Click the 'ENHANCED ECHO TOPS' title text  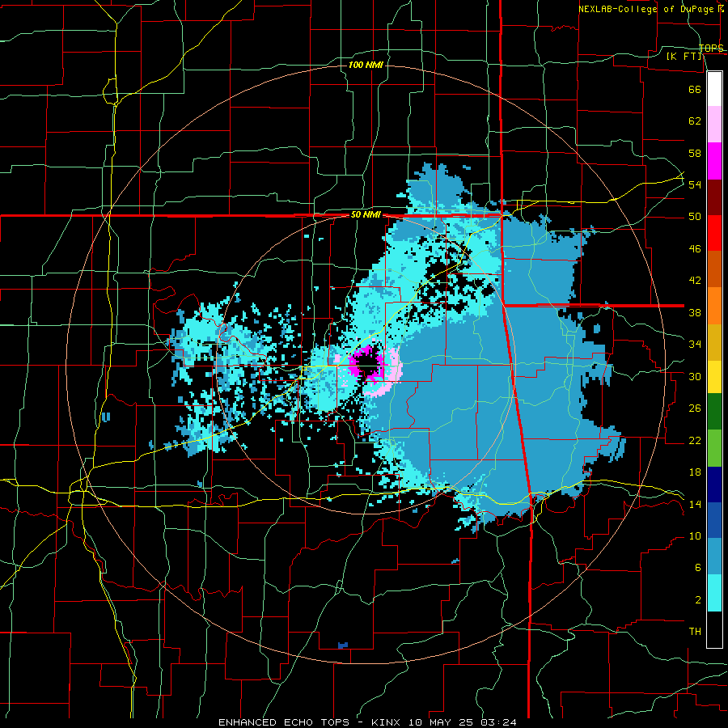click(283, 722)
